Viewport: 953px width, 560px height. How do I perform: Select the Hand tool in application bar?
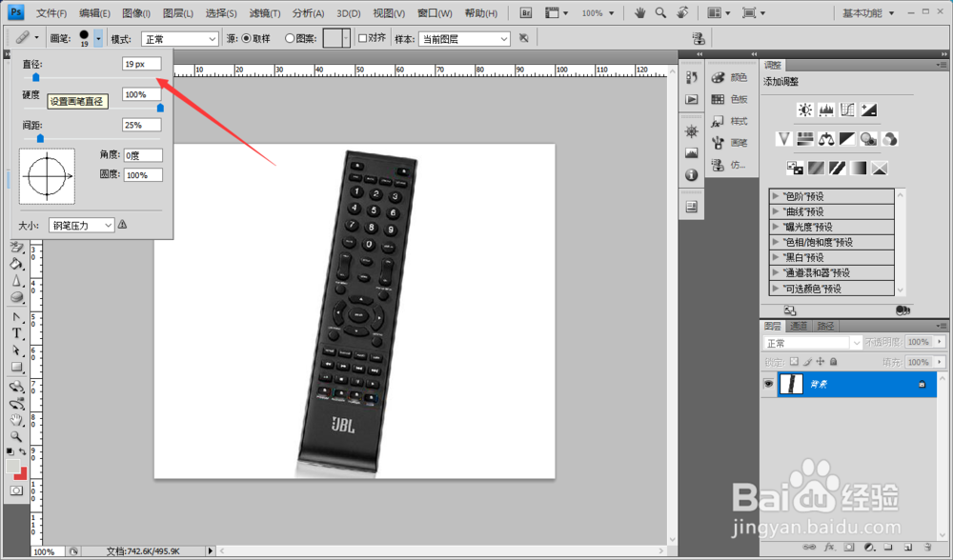(639, 12)
